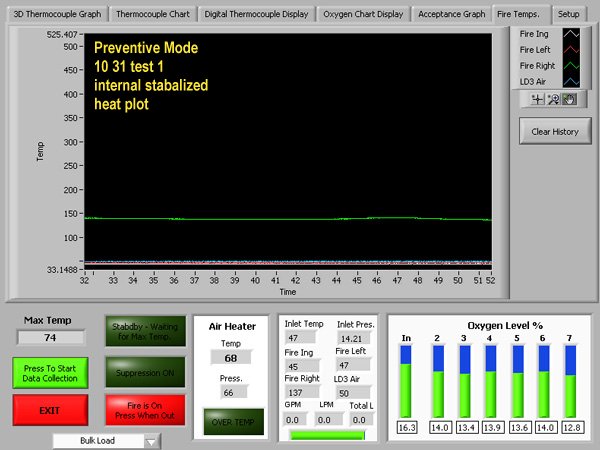
Task: Click the oxygen value box showing 13.9
Action: [492, 427]
